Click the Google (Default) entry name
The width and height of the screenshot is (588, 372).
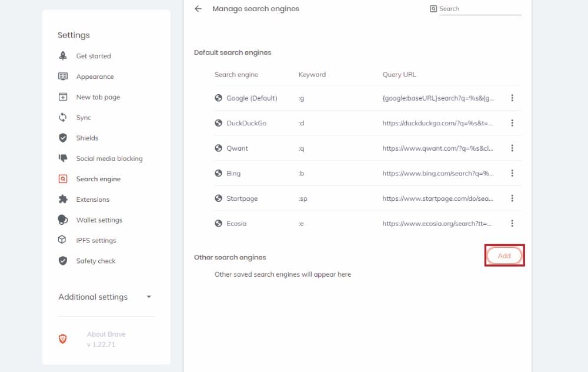pos(252,98)
